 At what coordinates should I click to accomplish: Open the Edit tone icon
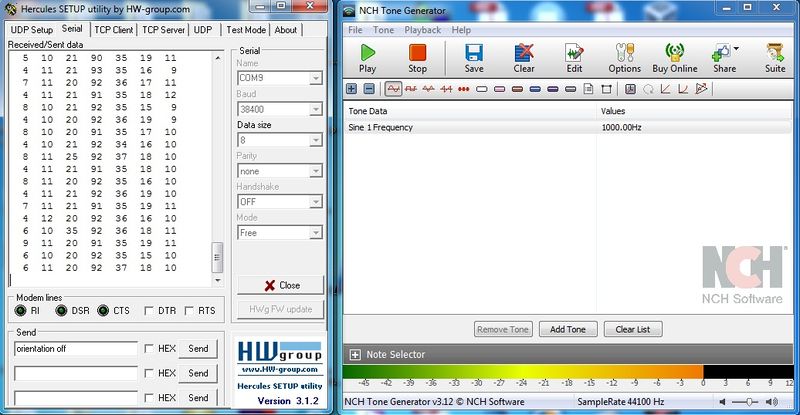(574, 53)
